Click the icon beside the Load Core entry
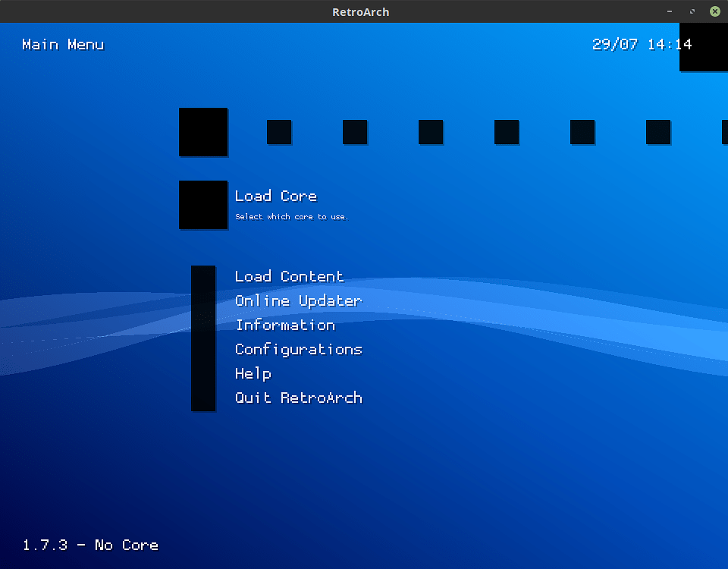728x569 pixels. click(x=202, y=205)
